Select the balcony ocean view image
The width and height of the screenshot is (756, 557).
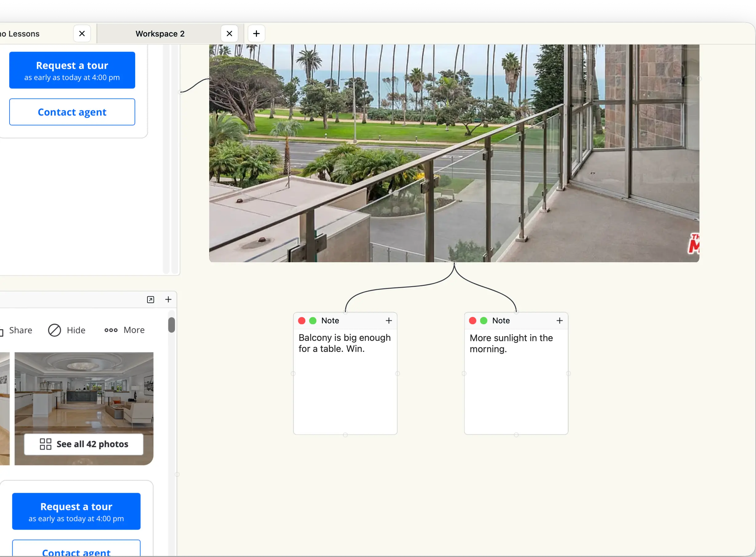[x=454, y=154]
